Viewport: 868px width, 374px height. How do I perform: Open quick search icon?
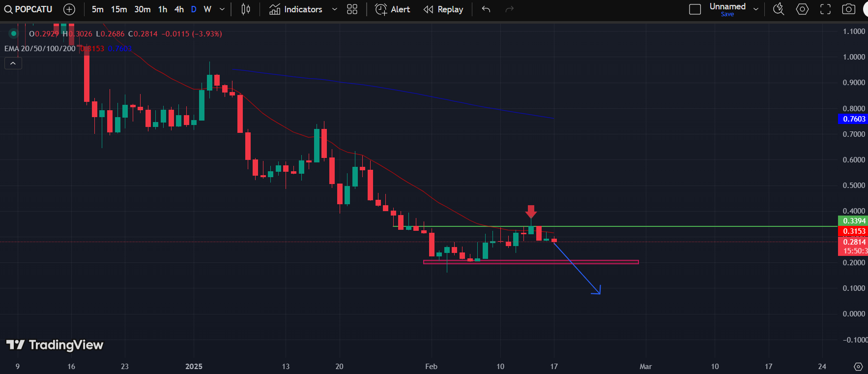(779, 9)
